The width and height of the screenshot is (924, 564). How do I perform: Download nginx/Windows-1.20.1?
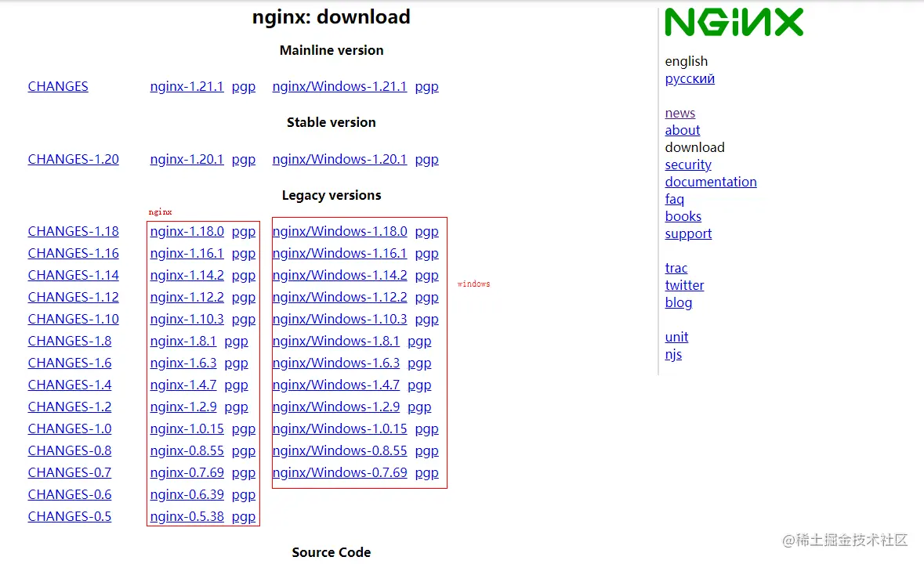click(339, 160)
